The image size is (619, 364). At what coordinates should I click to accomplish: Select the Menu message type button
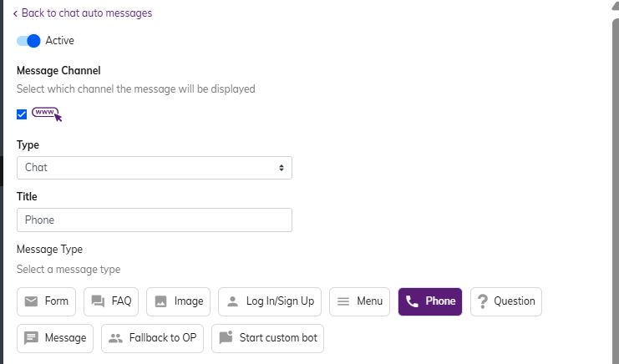360,301
